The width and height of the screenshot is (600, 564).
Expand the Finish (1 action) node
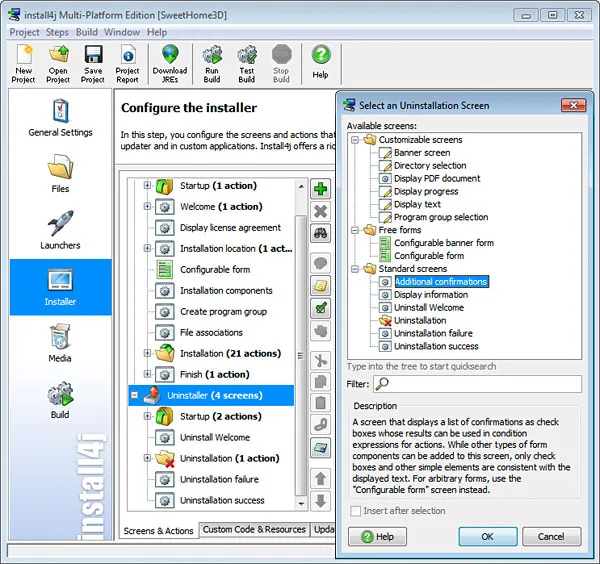(147, 374)
